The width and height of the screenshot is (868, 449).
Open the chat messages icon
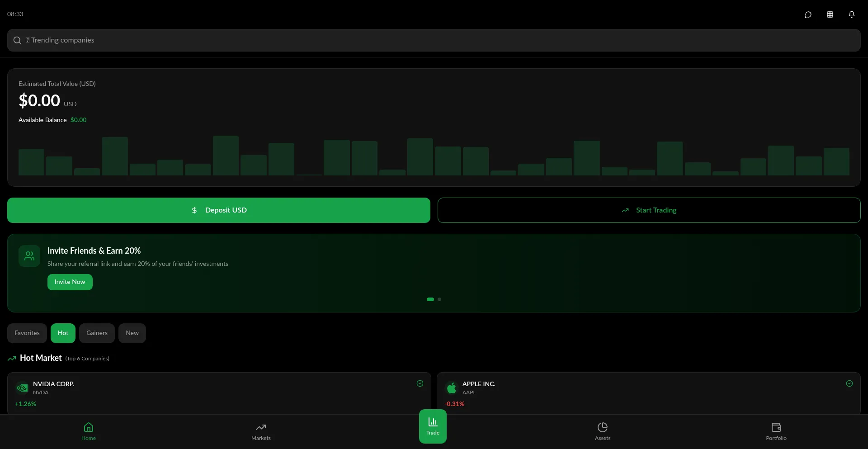click(808, 14)
